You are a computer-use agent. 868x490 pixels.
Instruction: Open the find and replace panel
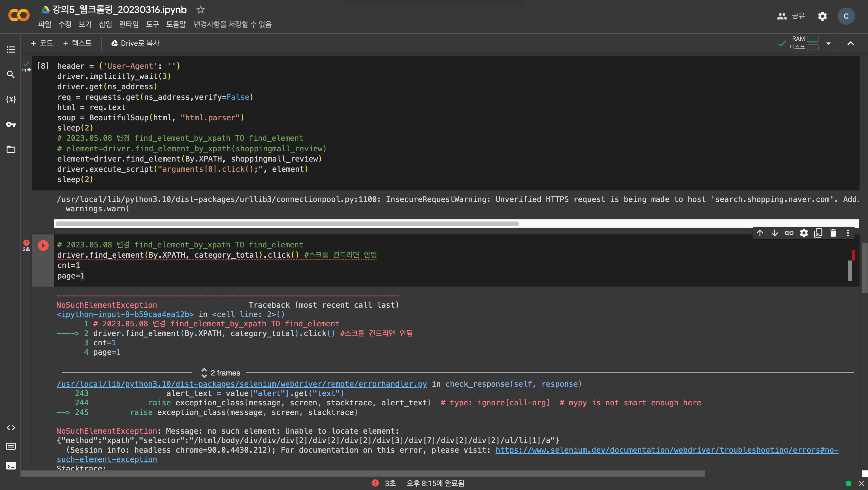pyautogui.click(x=11, y=74)
